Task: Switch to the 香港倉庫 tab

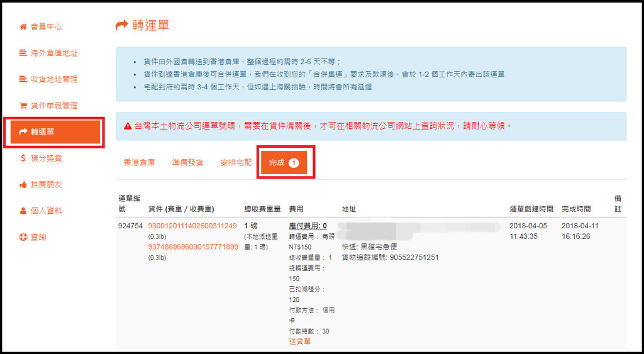Action: coord(139,163)
